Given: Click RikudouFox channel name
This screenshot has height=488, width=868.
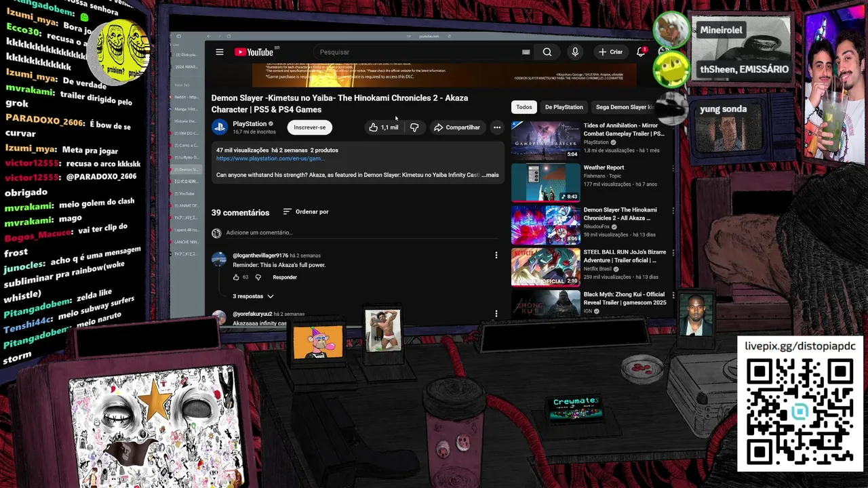Looking at the screenshot, I should [597, 226].
